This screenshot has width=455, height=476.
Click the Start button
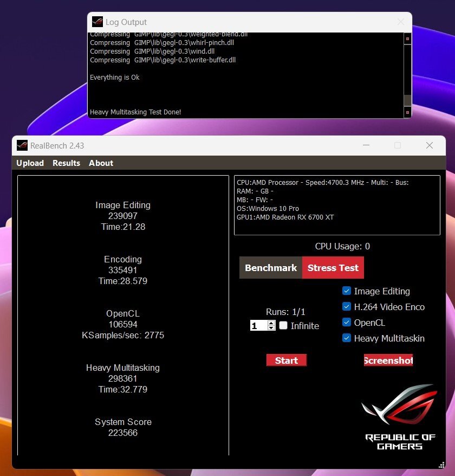click(x=287, y=361)
